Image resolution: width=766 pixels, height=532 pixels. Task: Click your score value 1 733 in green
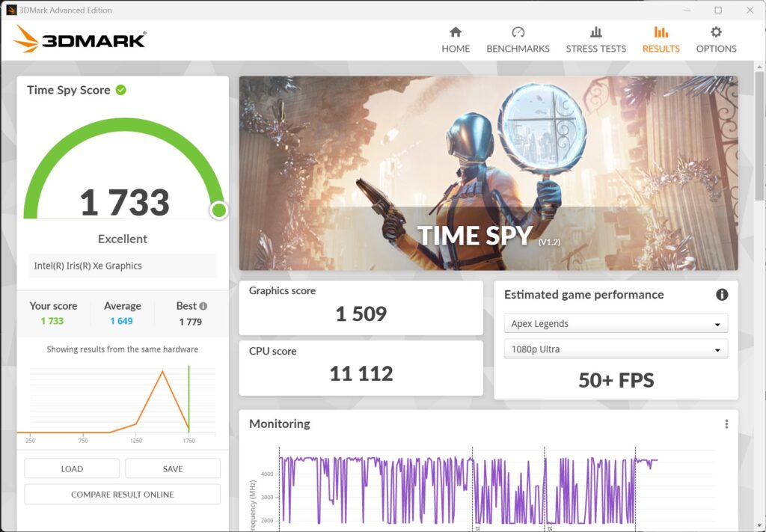[x=52, y=321]
